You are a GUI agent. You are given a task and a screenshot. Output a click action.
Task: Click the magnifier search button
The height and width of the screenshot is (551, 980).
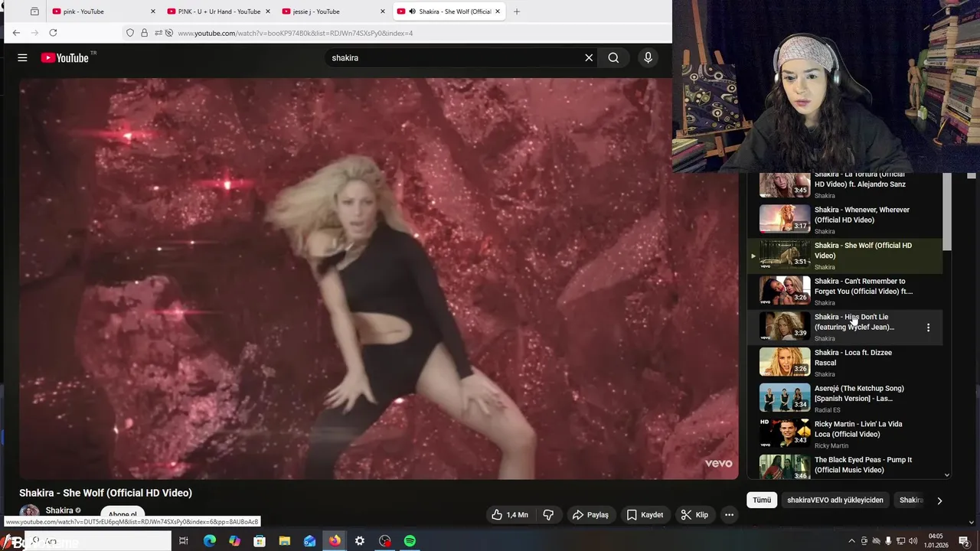tap(613, 57)
